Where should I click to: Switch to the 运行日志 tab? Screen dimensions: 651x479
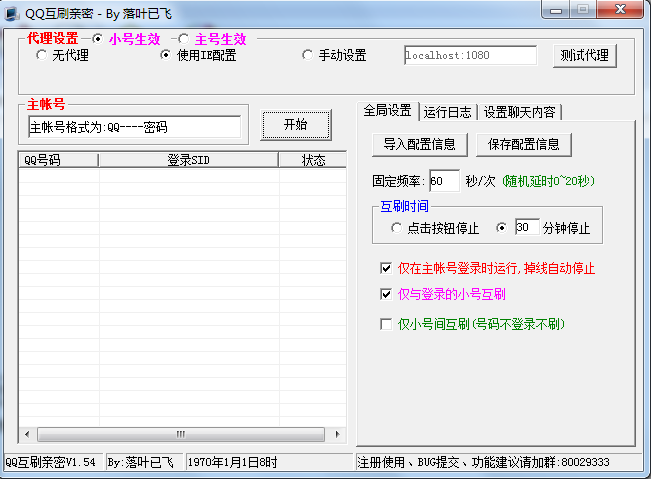(448, 112)
